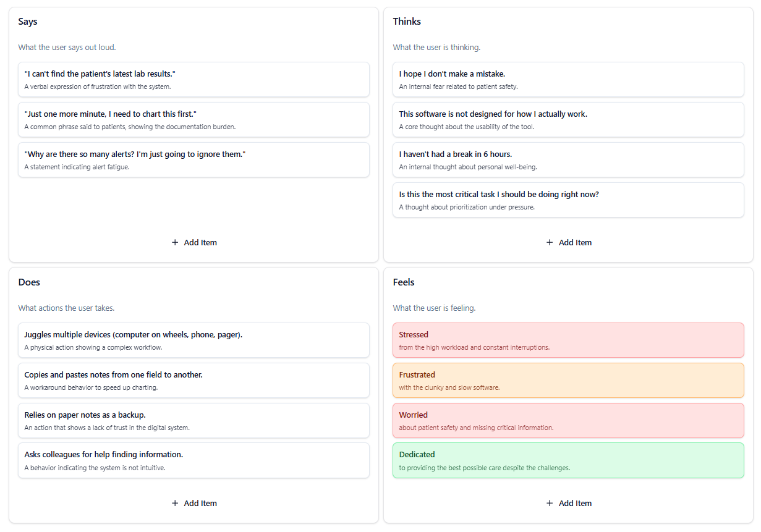This screenshot has width=761, height=532.
Task: Select the green Dedicated feeling card
Action: 568,460
